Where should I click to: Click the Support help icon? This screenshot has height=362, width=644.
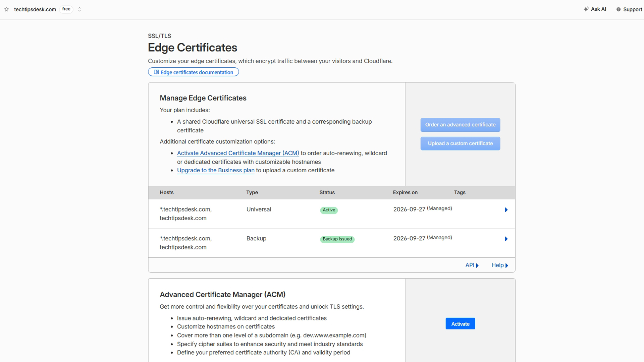click(x=619, y=9)
